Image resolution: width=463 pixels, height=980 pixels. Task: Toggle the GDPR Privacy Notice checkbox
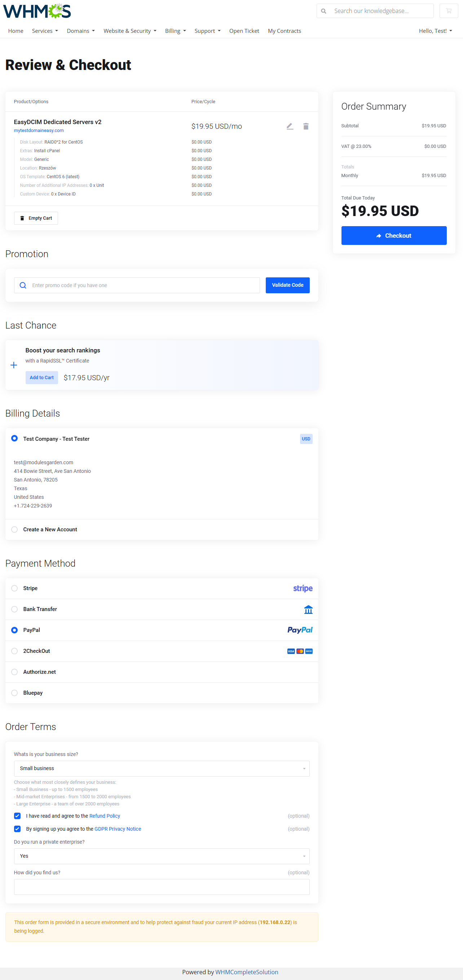pyautogui.click(x=17, y=829)
